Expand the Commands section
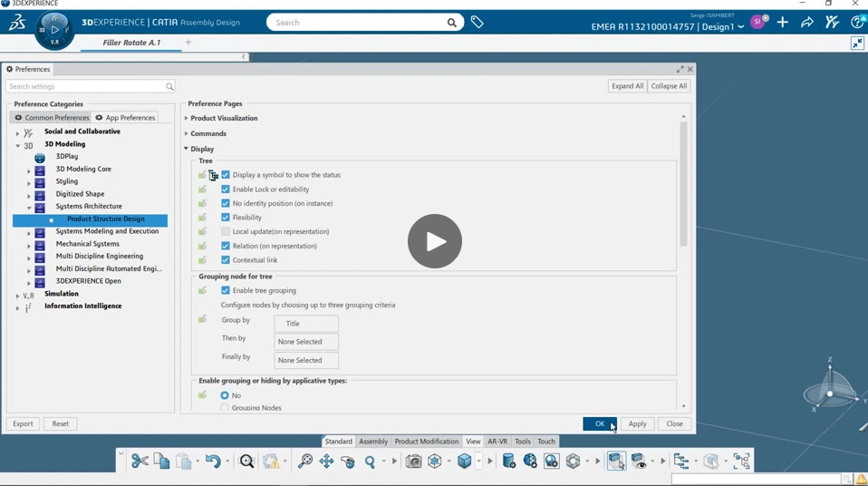 [x=186, y=133]
